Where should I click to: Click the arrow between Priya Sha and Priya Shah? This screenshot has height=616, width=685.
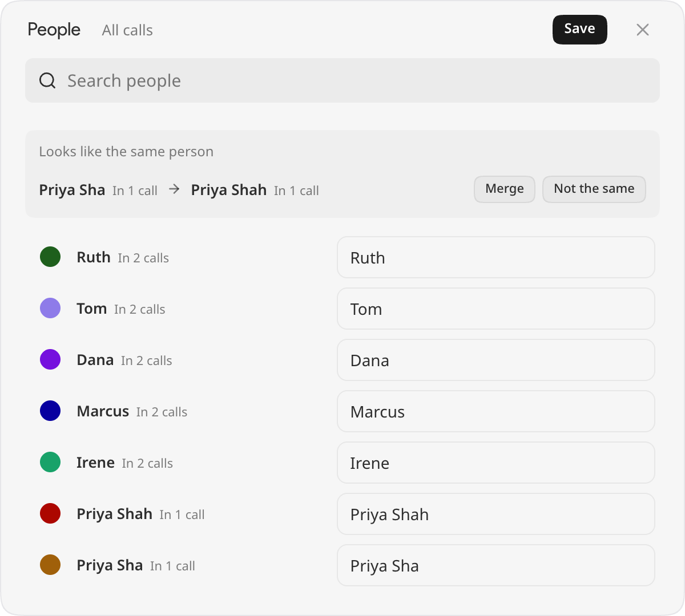[175, 189]
